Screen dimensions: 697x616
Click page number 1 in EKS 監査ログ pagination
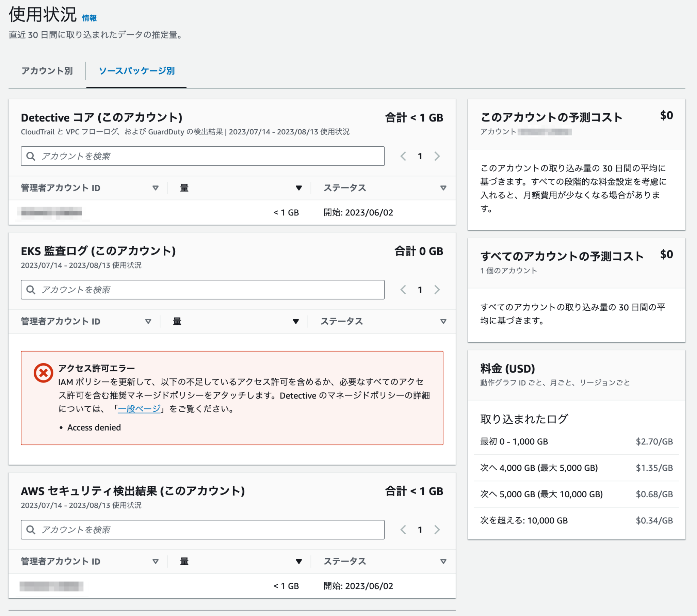[x=420, y=290]
